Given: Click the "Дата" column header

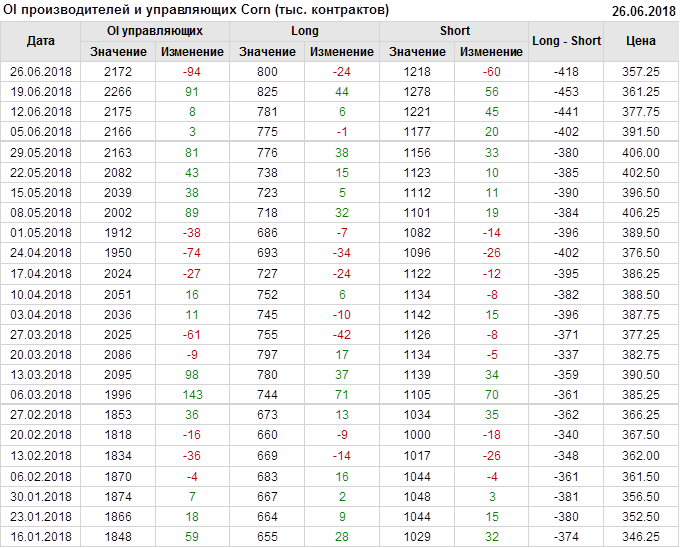Looking at the screenshot, I should click(x=41, y=41).
